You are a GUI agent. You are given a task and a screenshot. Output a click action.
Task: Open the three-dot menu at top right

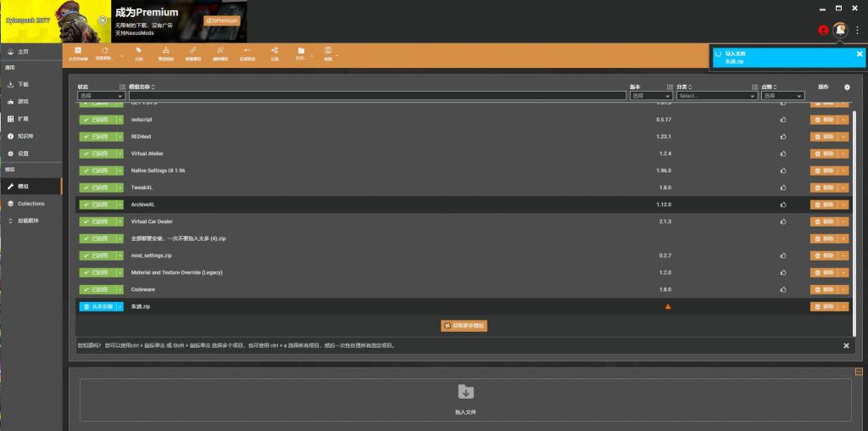coord(858,30)
